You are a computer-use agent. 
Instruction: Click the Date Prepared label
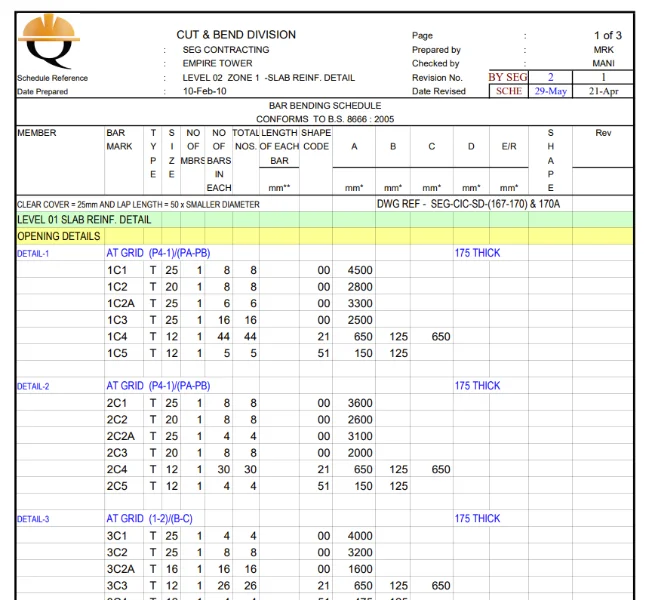click(42, 91)
